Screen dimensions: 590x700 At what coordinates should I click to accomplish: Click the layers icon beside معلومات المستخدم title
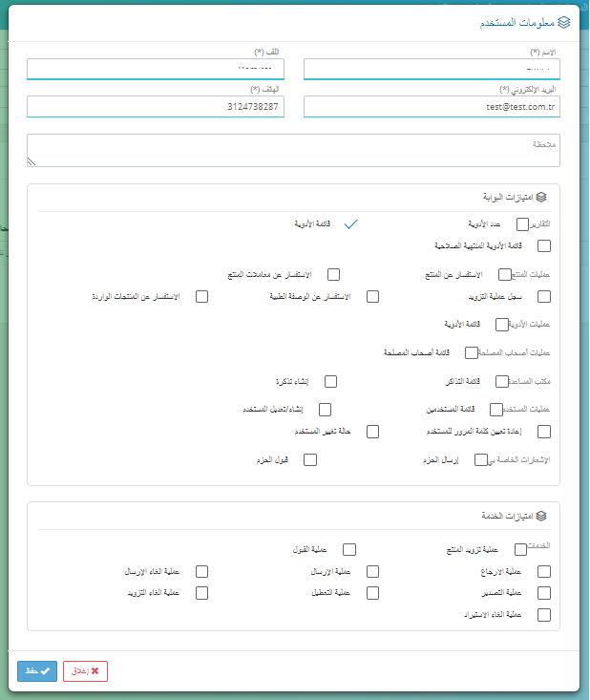[x=564, y=21]
